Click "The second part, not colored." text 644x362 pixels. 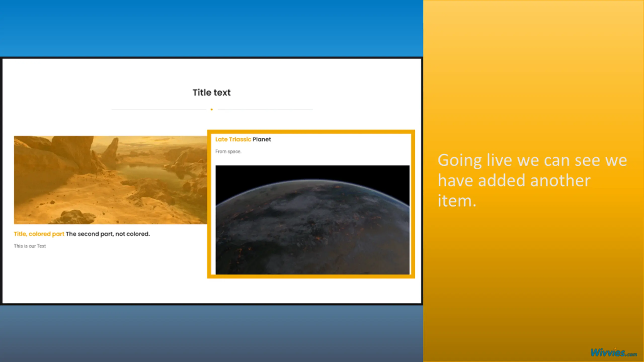coord(108,234)
